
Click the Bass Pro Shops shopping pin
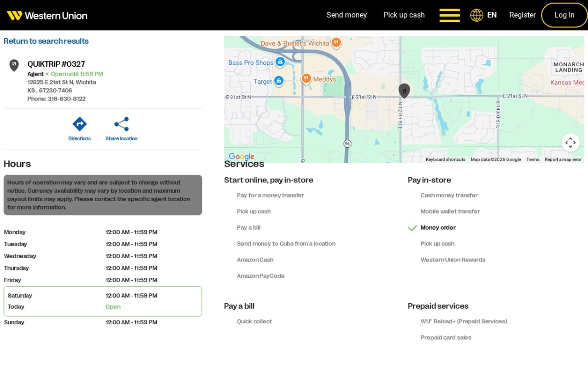280,62
